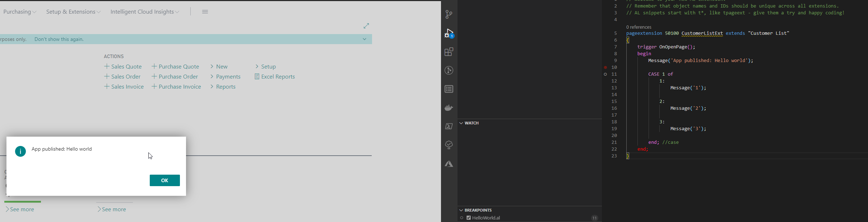This screenshot has height=222, width=868.
Task: Click the expand page icon in Business Central
Action: click(366, 26)
